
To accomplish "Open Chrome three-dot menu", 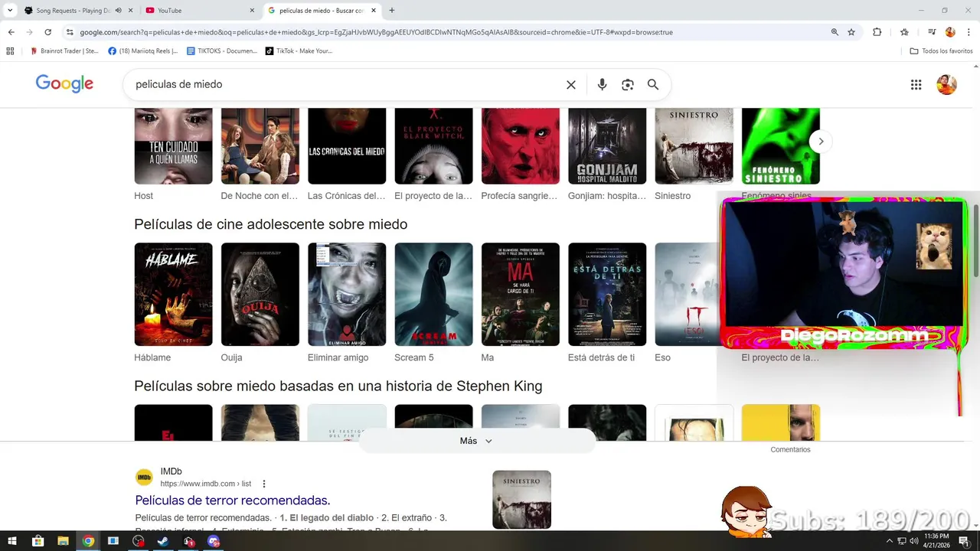I will click(969, 32).
